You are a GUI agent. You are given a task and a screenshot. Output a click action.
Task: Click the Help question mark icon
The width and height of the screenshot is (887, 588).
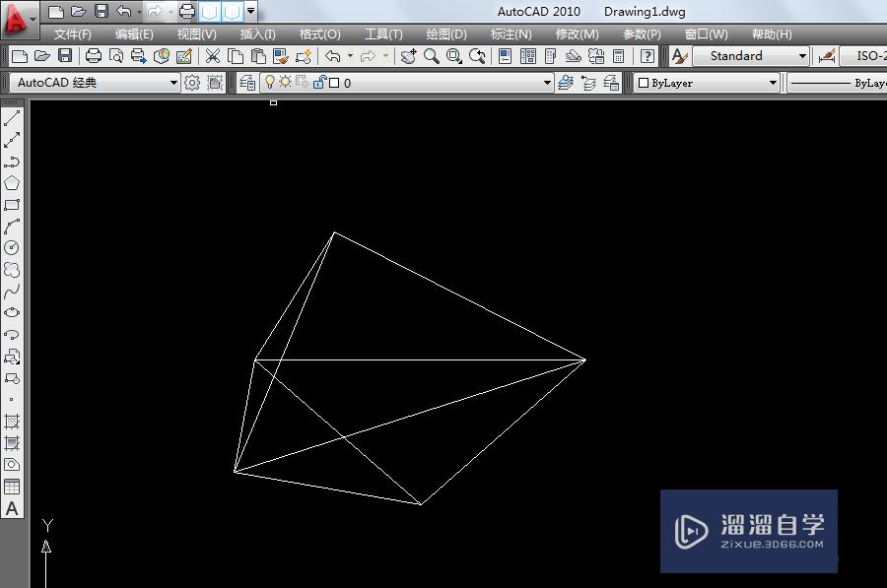[648, 56]
